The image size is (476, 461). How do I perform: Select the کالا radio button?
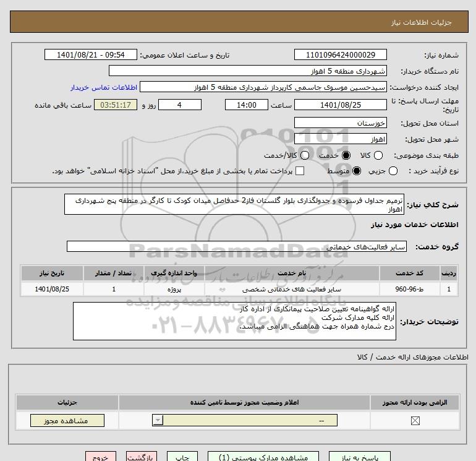click(378, 155)
